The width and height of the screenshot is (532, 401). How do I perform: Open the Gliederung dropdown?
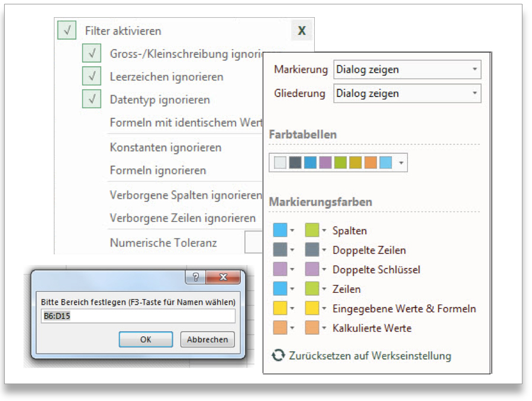pos(407,93)
